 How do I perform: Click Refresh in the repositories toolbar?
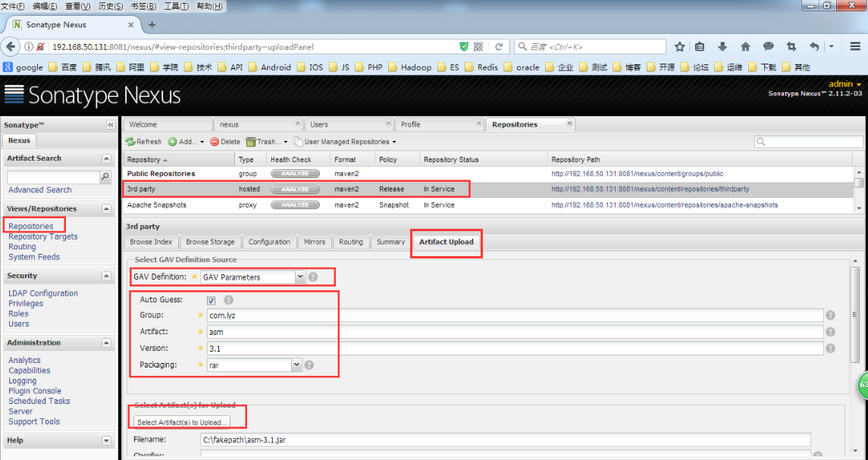[x=143, y=142]
